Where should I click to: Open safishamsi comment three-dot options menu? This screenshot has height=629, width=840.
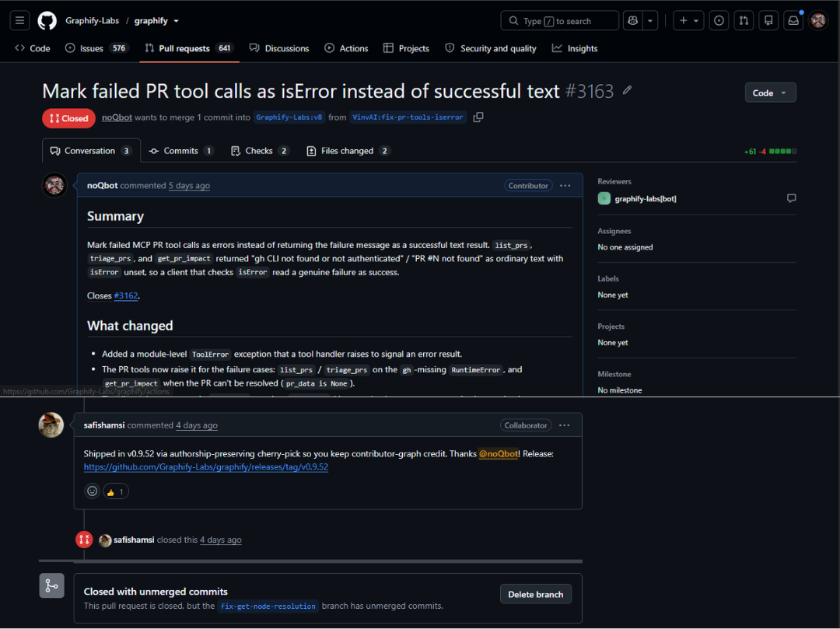(x=565, y=425)
